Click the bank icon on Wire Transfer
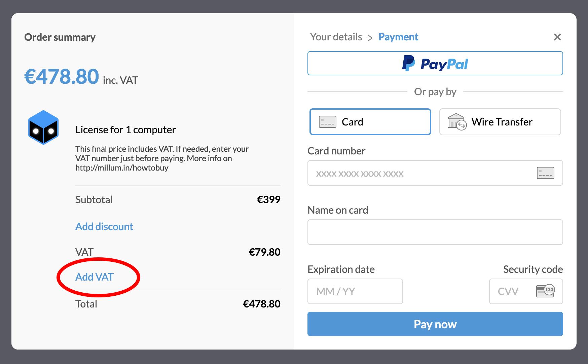Viewport: 588px width, 364px height. coord(457,122)
